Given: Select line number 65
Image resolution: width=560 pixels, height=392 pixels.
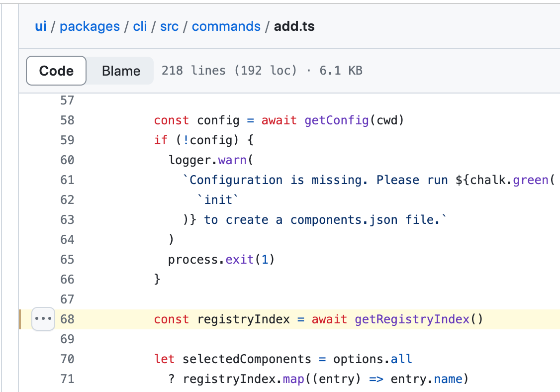Looking at the screenshot, I should pos(67,259).
